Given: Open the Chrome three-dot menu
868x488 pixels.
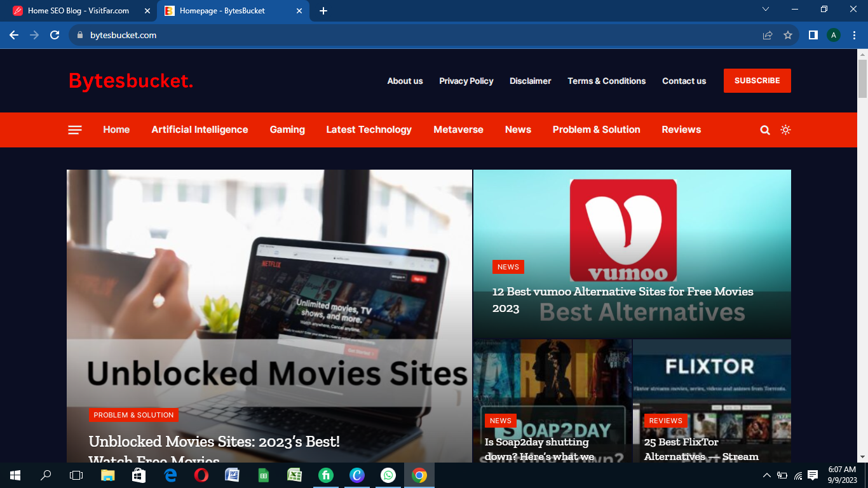Looking at the screenshot, I should (x=854, y=35).
